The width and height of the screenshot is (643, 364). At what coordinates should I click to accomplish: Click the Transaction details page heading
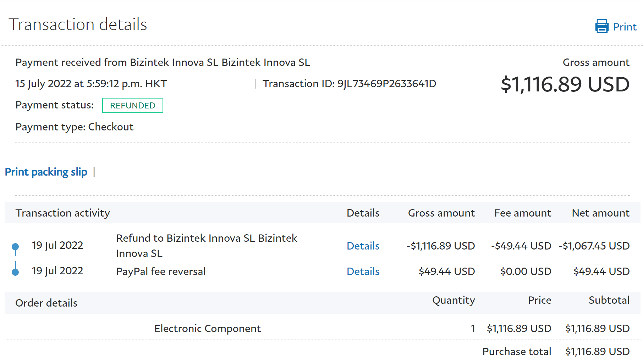78,24
